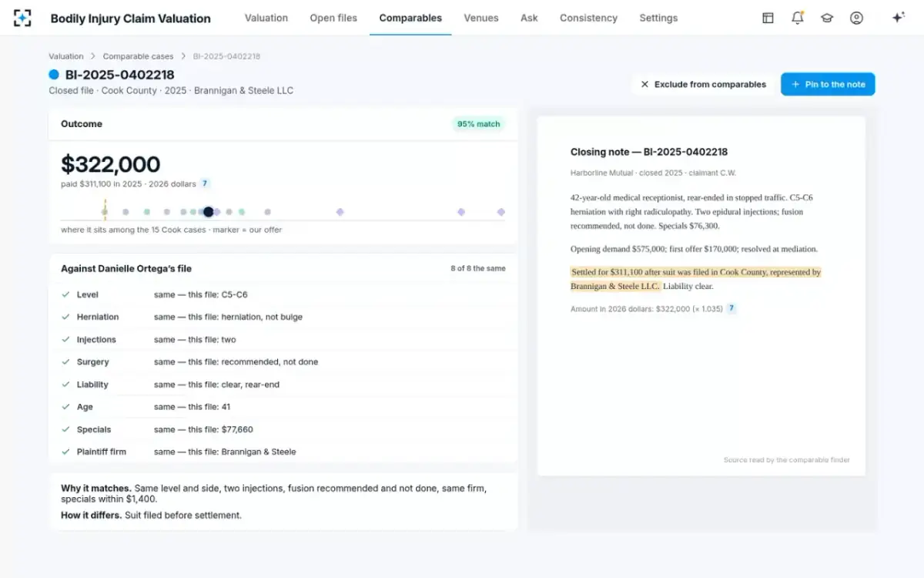Click the blue status dot beside BI-2025-0402218 heading
Screen dimensions: 924x578
(x=54, y=75)
